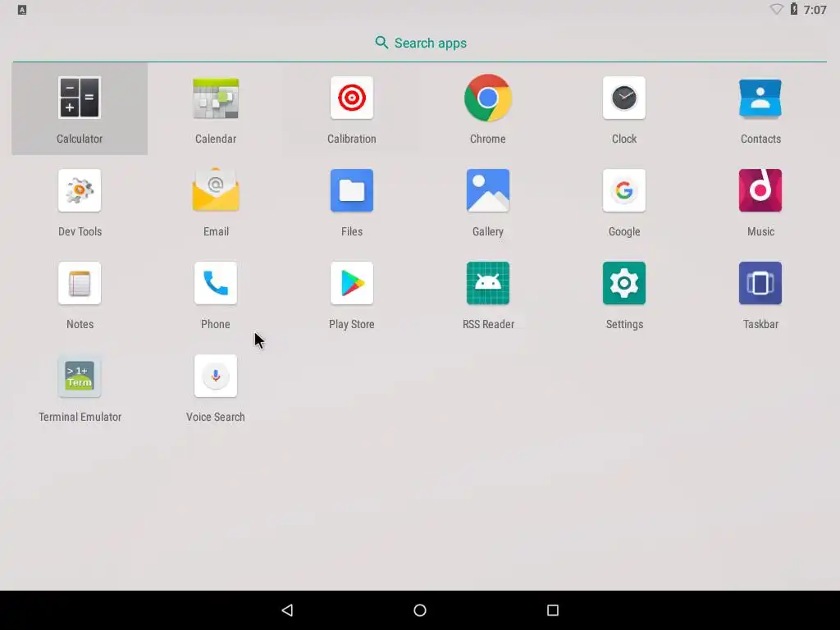Show recent apps overview
The width and height of the screenshot is (840, 630).
coord(553,610)
